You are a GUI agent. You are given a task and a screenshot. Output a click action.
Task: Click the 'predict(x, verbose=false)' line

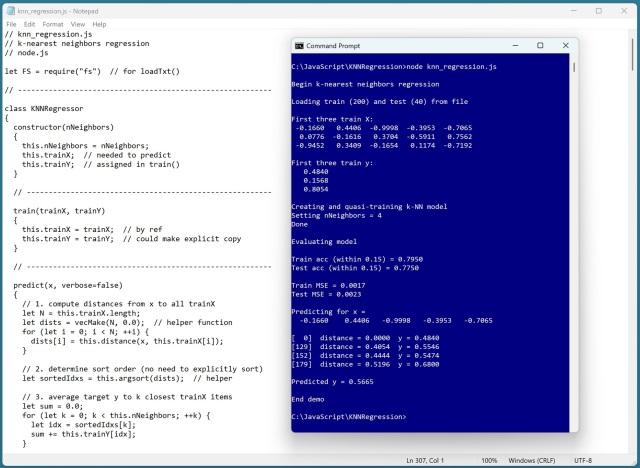(x=68, y=285)
